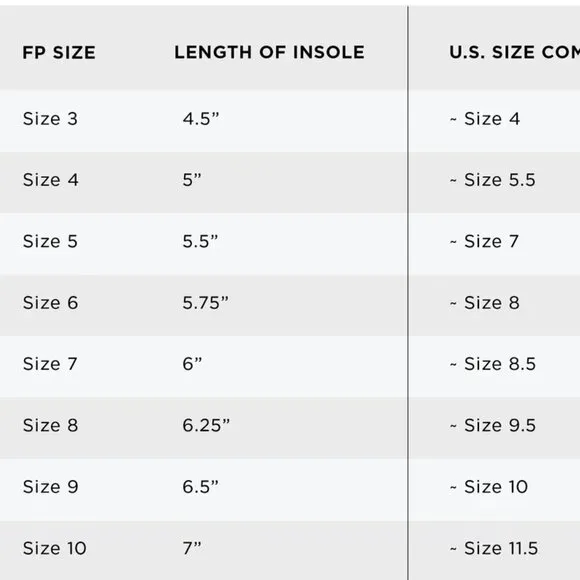Click the Size 6 FP size cell
This screenshot has width=580, height=580.
[x=51, y=303]
